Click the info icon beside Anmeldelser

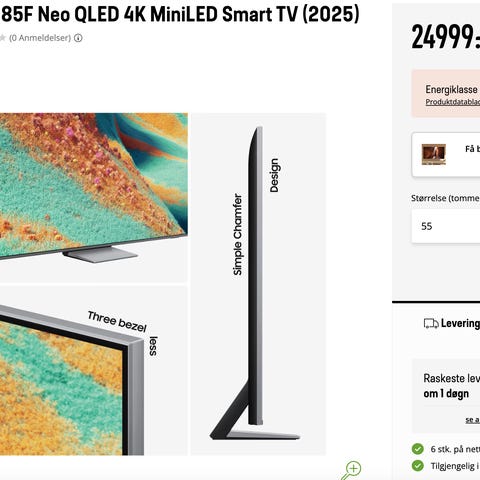pyautogui.click(x=78, y=38)
